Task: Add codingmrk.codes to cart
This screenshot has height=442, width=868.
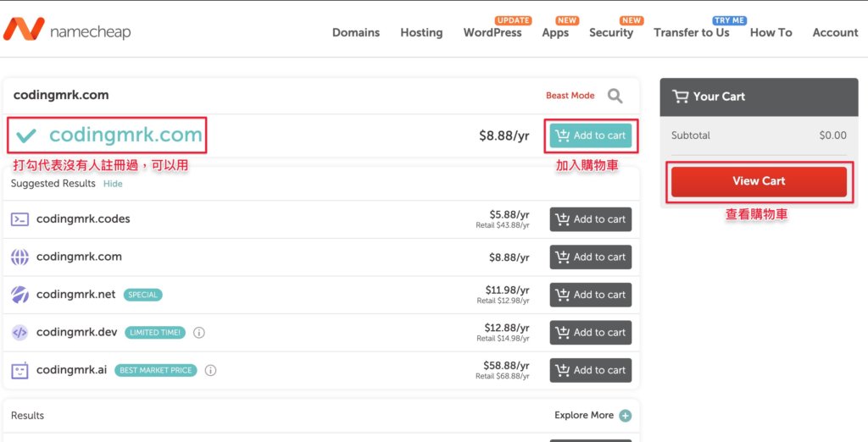Action: [591, 219]
